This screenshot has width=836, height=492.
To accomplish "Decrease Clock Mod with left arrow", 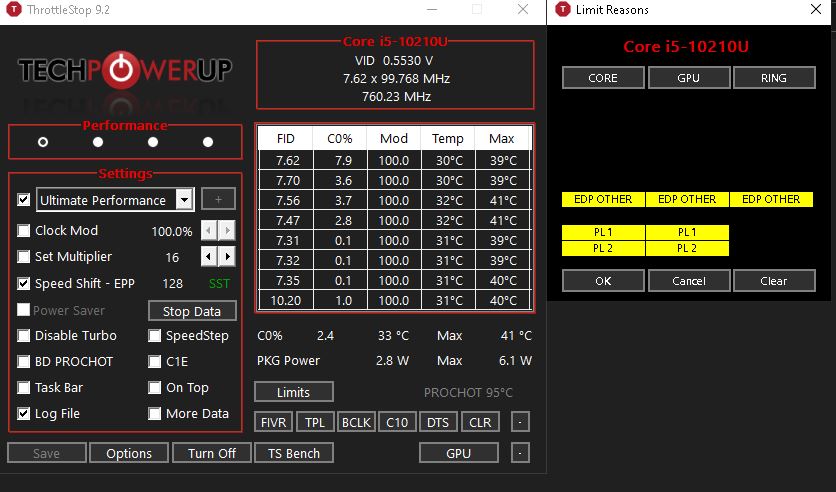I will pos(208,230).
